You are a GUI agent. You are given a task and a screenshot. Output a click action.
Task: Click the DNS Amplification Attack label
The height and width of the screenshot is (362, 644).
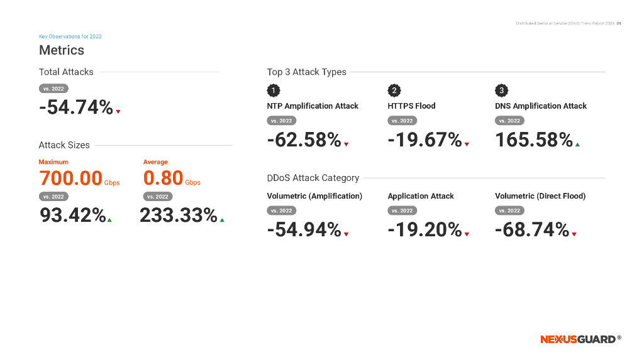[541, 106]
